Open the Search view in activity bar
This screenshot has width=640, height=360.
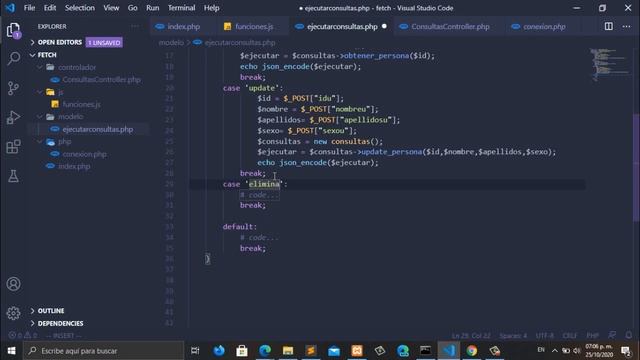(x=13, y=58)
